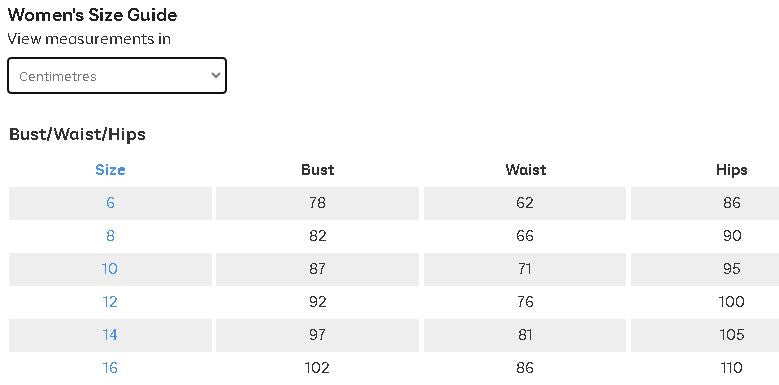The image size is (779, 385).
Task: Select size 6 link
Action: 110,203
